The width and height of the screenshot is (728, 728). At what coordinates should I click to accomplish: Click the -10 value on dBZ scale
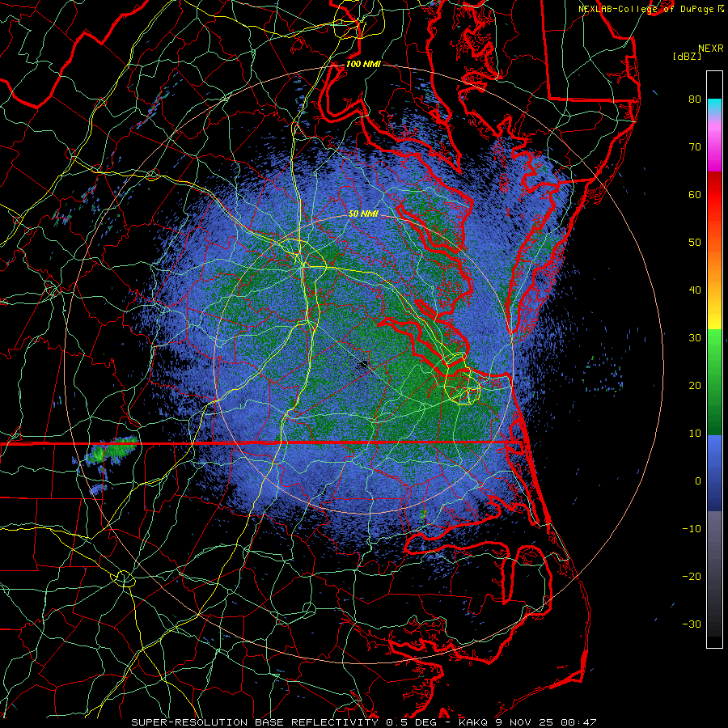coord(692,529)
